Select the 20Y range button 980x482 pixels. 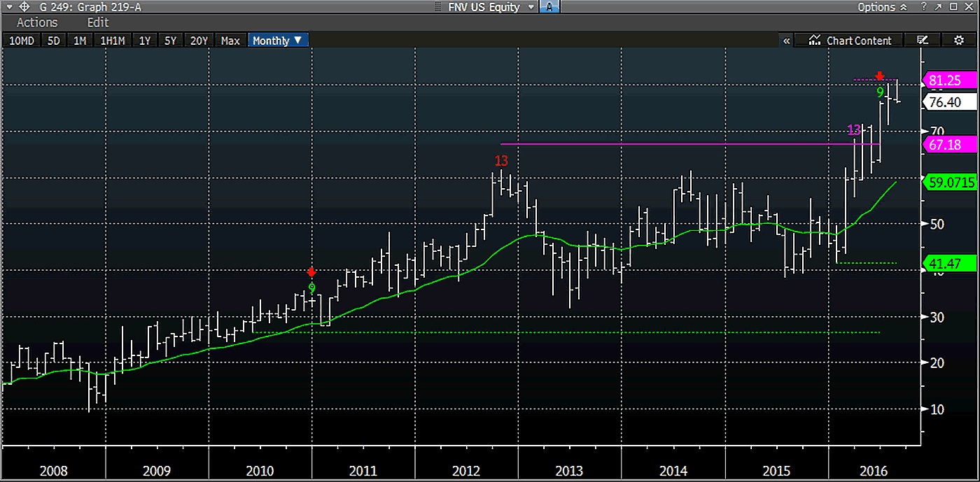click(x=199, y=41)
